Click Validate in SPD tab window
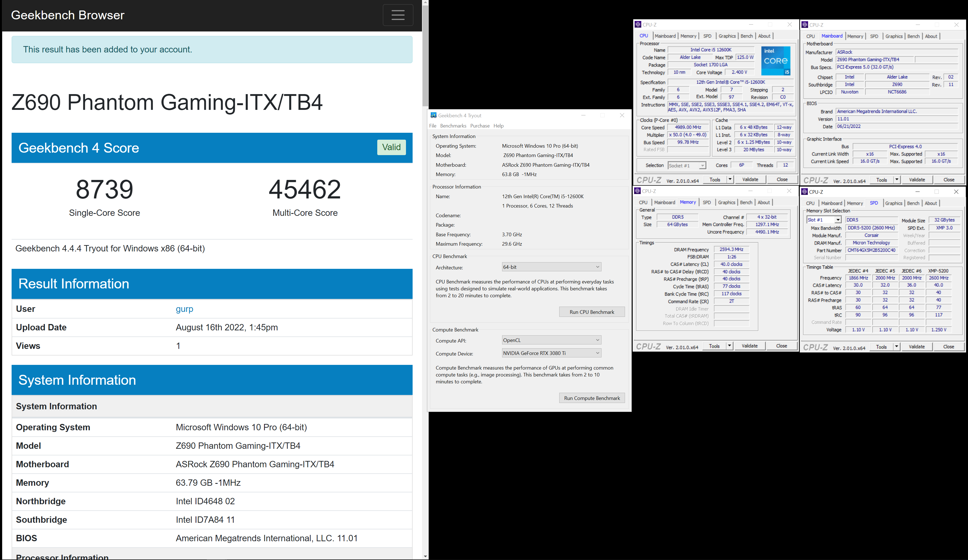The image size is (968, 560). coord(917,347)
